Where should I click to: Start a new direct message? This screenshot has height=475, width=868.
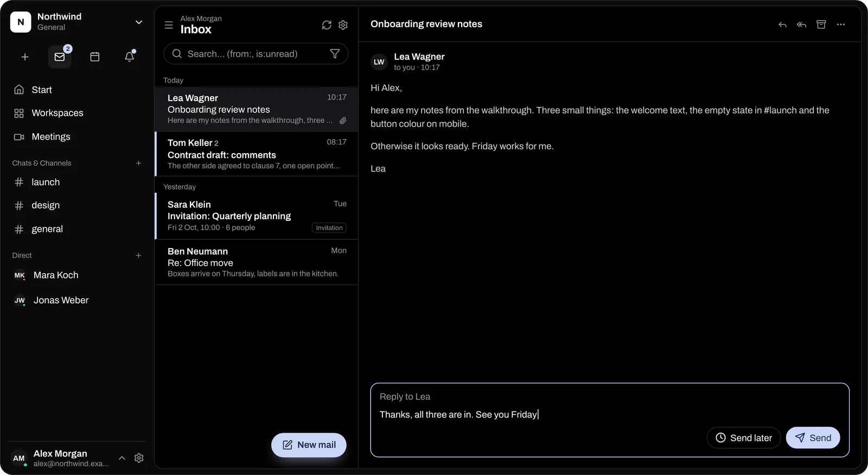pos(138,255)
